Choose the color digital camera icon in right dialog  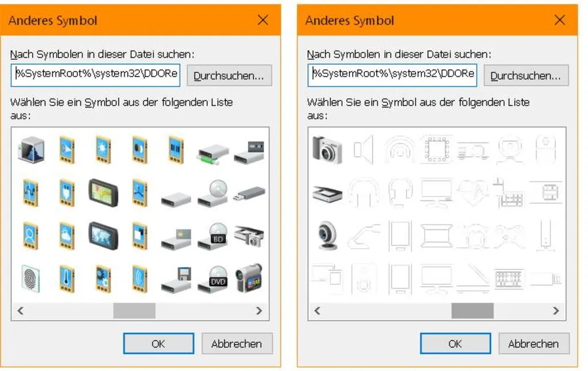pyautogui.click(x=327, y=149)
